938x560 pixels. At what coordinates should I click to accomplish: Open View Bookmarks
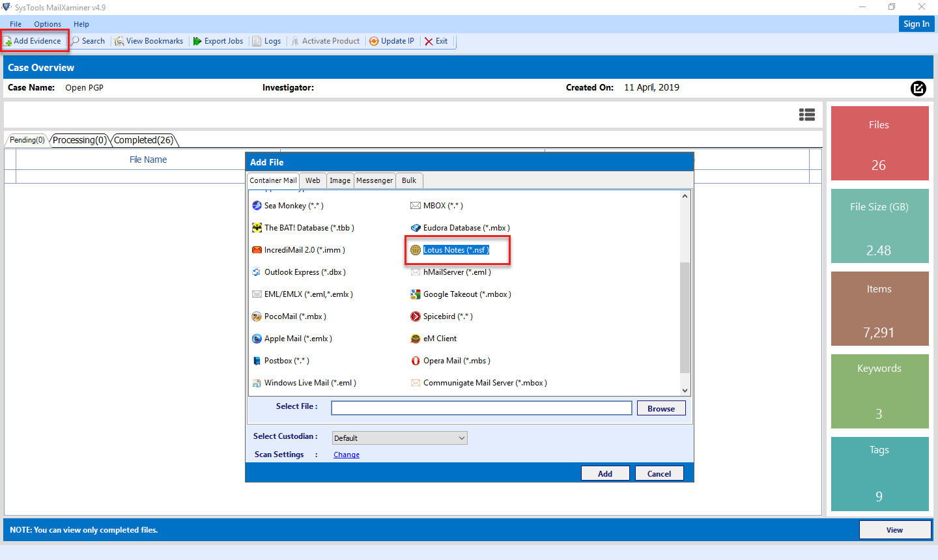point(149,41)
